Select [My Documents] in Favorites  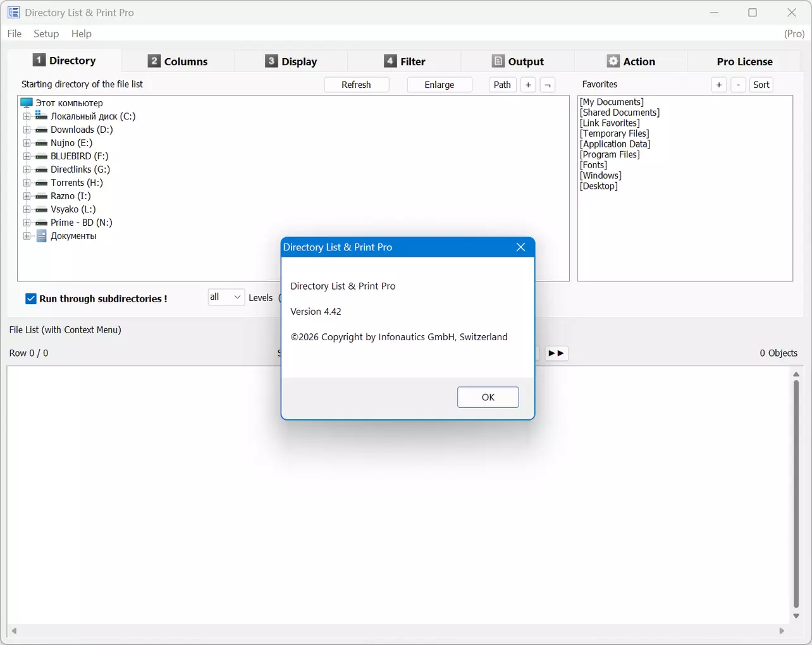[x=612, y=102]
